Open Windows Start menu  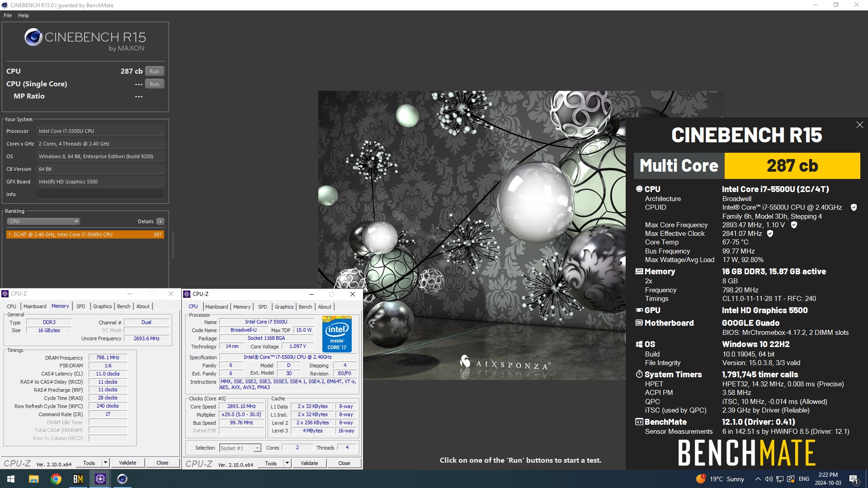pyautogui.click(x=11, y=479)
